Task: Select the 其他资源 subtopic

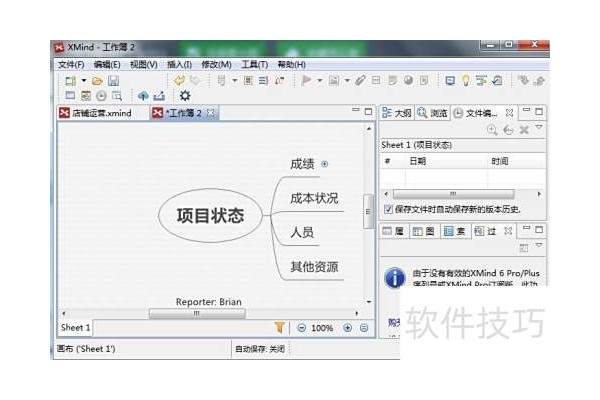Action: 314,266
